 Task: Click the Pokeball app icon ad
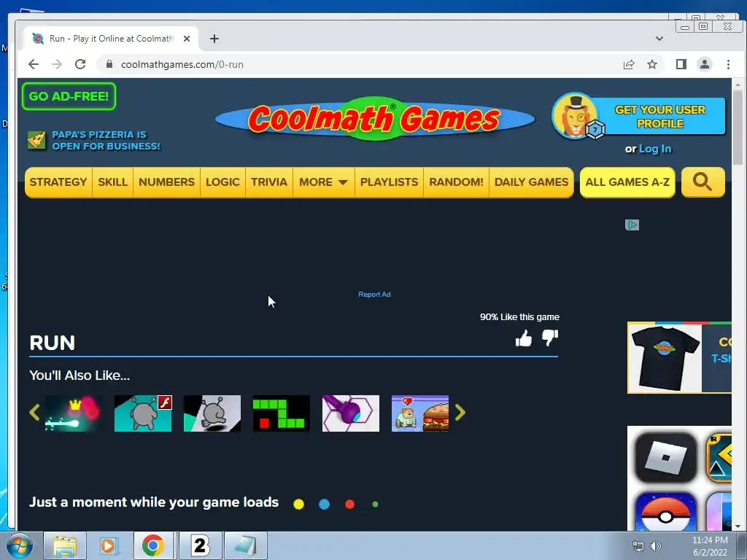click(665, 511)
